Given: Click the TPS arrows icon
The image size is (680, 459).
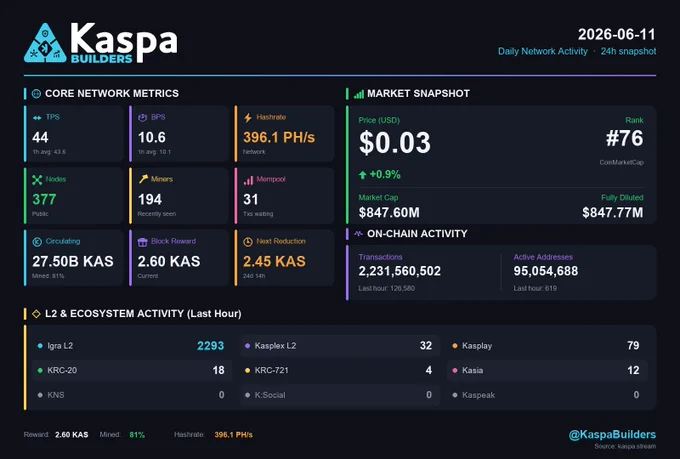Looking at the screenshot, I should [37, 118].
